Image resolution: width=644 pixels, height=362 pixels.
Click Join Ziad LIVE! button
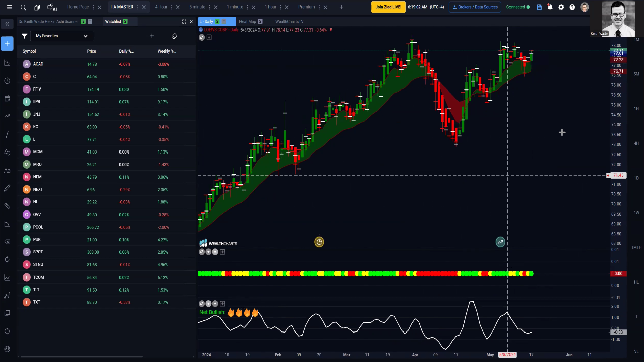[x=388, y=7]
